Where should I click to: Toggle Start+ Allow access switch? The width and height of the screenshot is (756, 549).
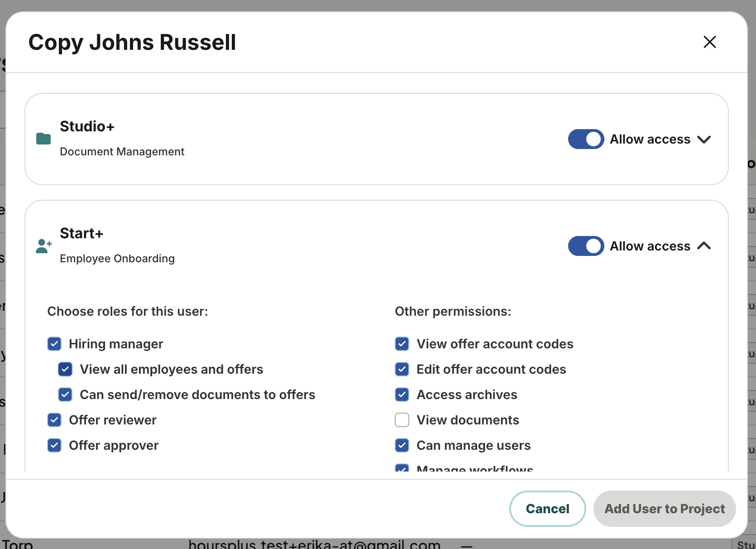click(586, 246)
